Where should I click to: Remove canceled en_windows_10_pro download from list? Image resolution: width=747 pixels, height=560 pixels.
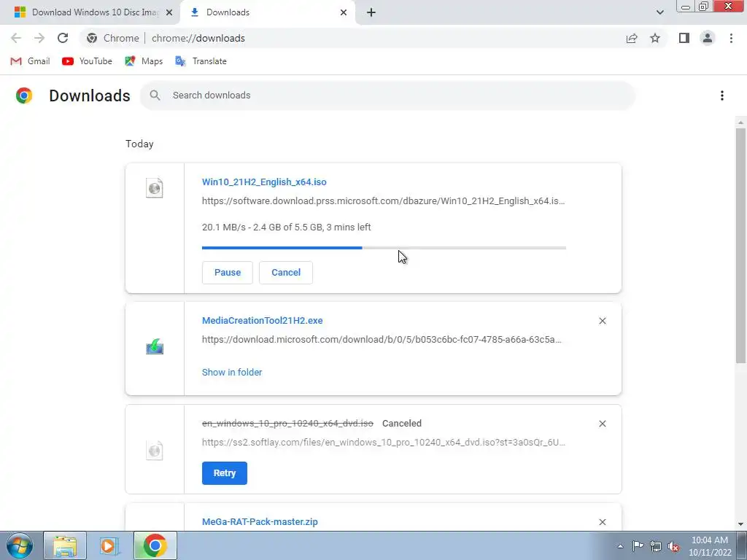(x=602, y=424)
